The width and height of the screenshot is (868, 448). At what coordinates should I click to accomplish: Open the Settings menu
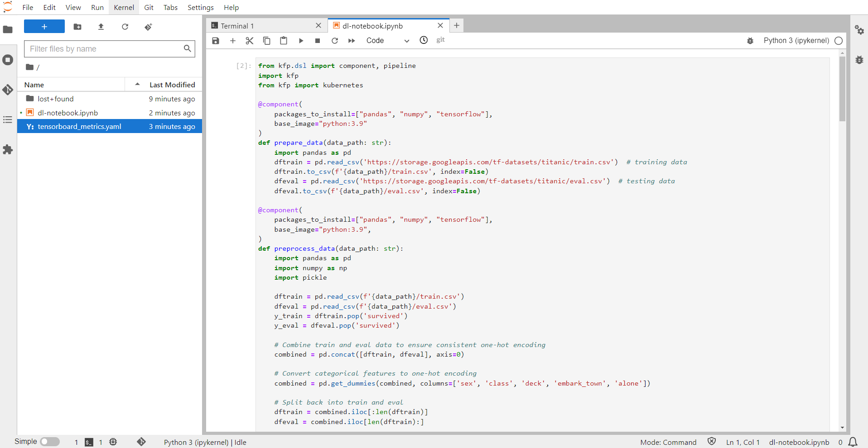(x=201, y=7)
